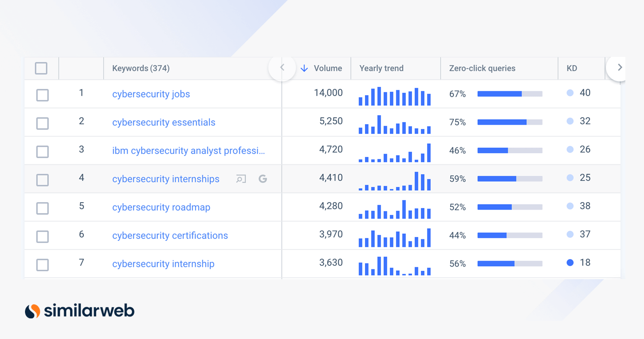The image size is (644, 339).
Task: Open ibm cybersecurity analyst keyword link
Action: pyautogui.click(x=188, y=151)
